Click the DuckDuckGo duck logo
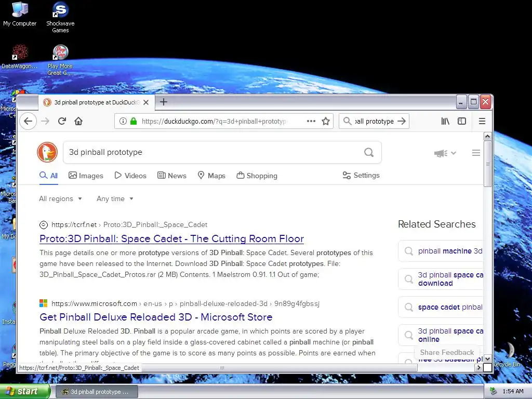The width and height of the screenshot is (532, 399). (x=47, y=152)
